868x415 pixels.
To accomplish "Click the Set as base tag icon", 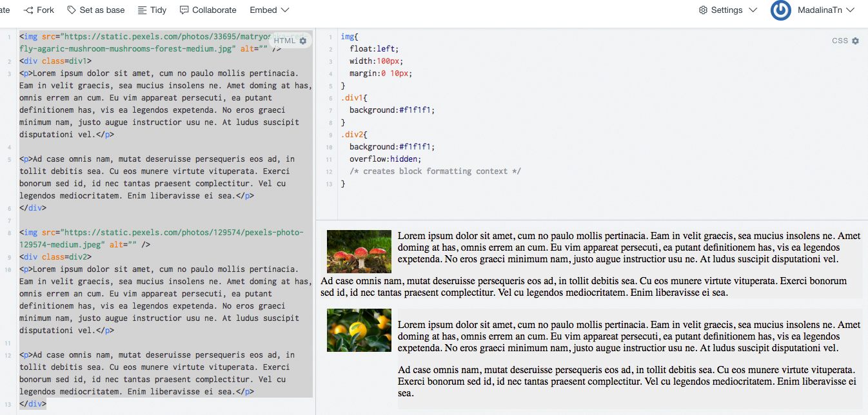I will coord(71,10).
